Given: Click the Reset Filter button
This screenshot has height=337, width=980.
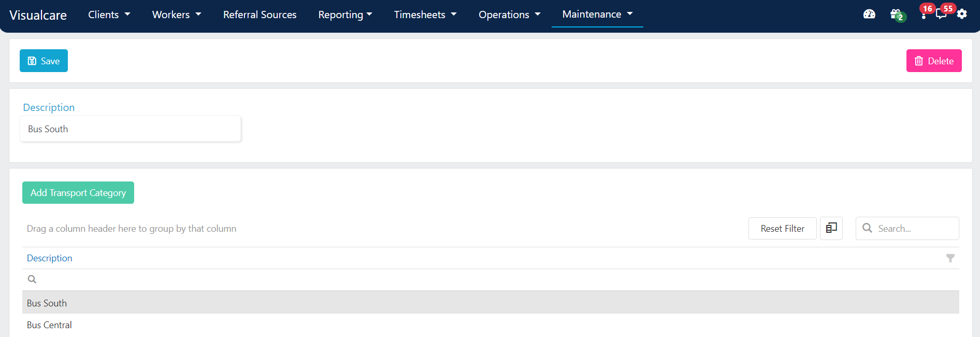Looking at the screenshot, I should pos(782,228).
